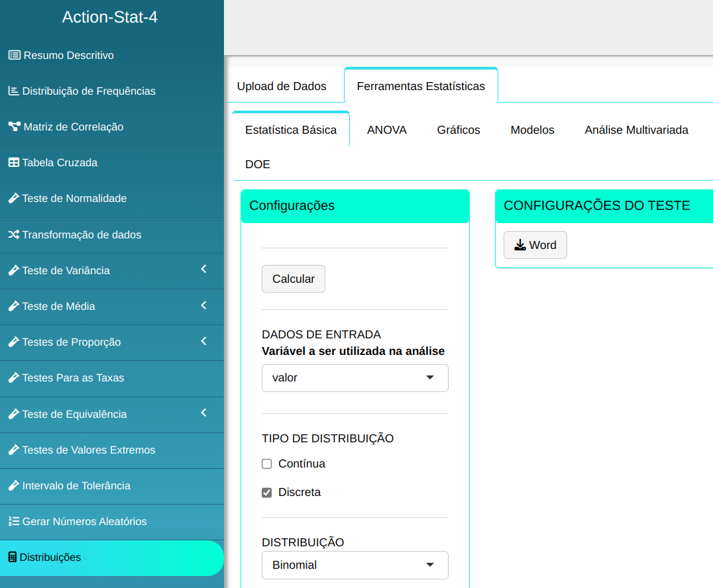
Task: Open the variable dropdown showing valor
Action: pos(355,377)
